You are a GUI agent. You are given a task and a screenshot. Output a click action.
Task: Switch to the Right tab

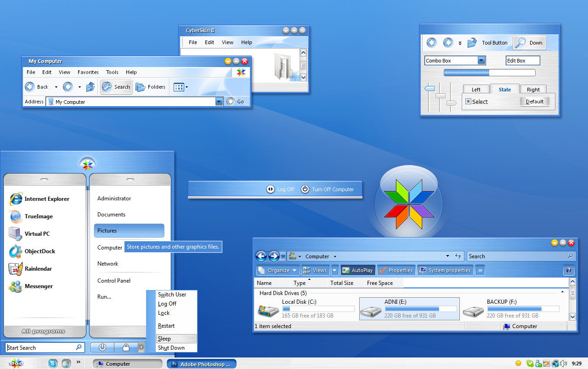(x=533, y=90)
